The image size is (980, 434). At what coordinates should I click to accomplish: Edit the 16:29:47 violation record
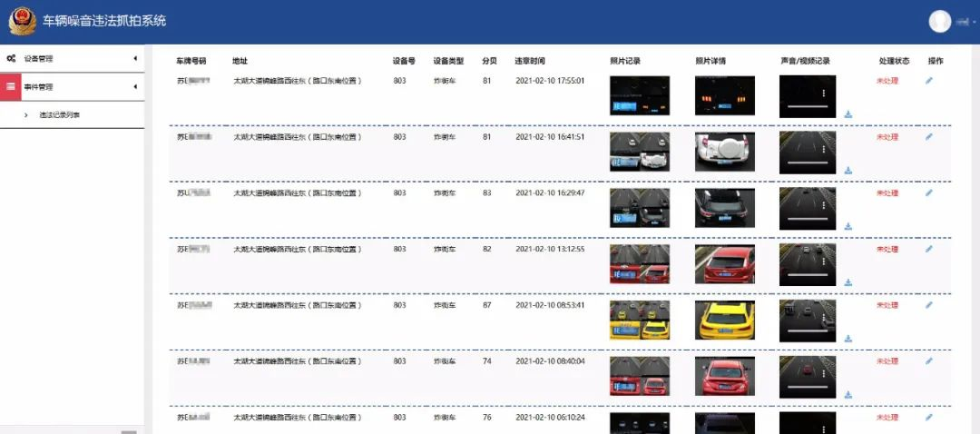[x=928, y=193]
